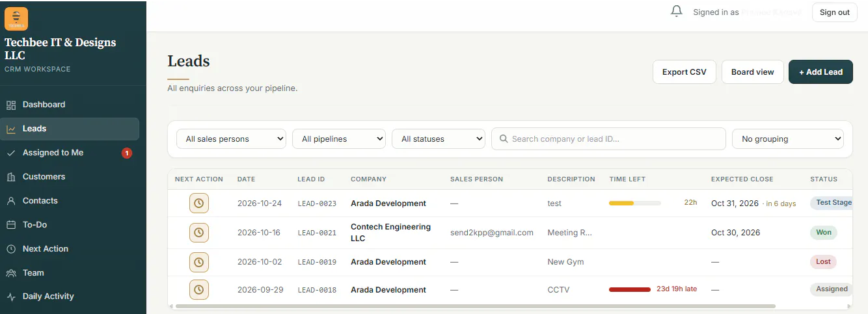Open Daily Activity page
This screenshot has width=868, height=314.
pyautogui.click(x=70, y=296)
